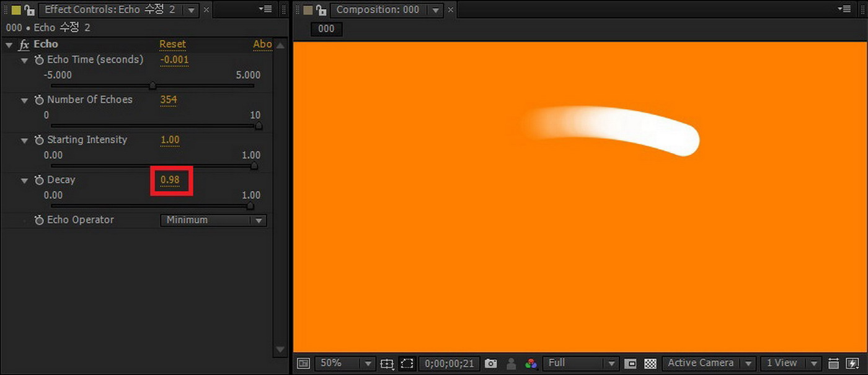Click the Echo Time stopwatch to enable keyframes
This screenshot has height=375, width=868.
tap(38, 60)
